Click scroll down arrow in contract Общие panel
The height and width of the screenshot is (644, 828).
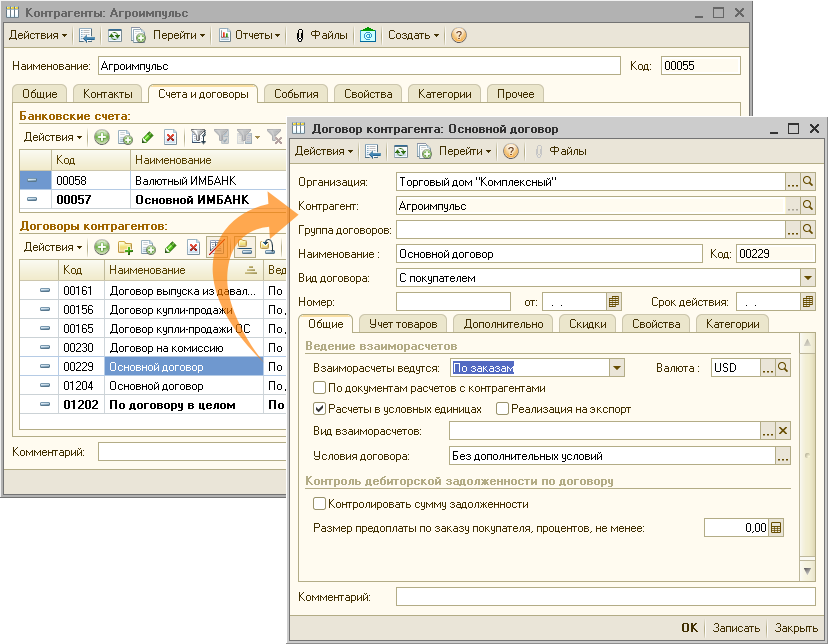807,570
